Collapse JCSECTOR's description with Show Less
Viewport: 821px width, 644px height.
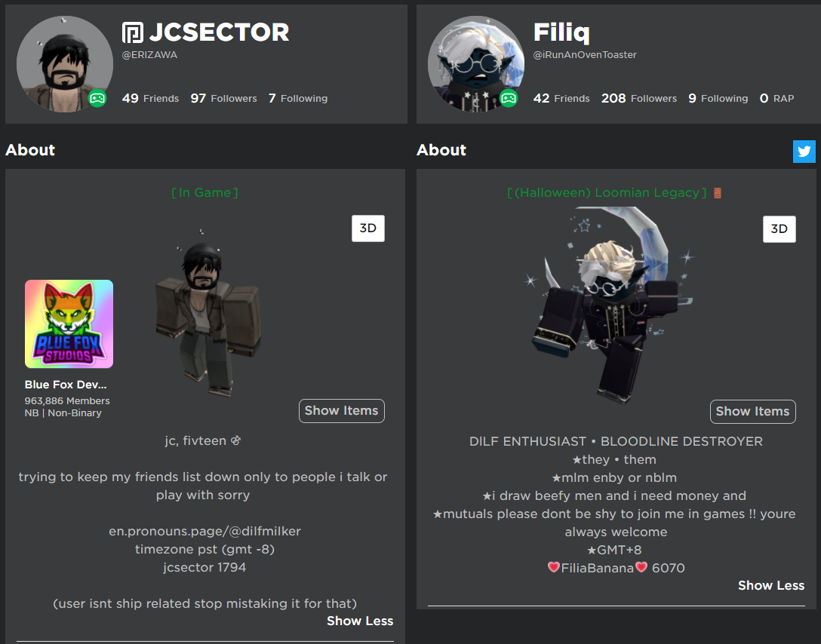point(360,621)
